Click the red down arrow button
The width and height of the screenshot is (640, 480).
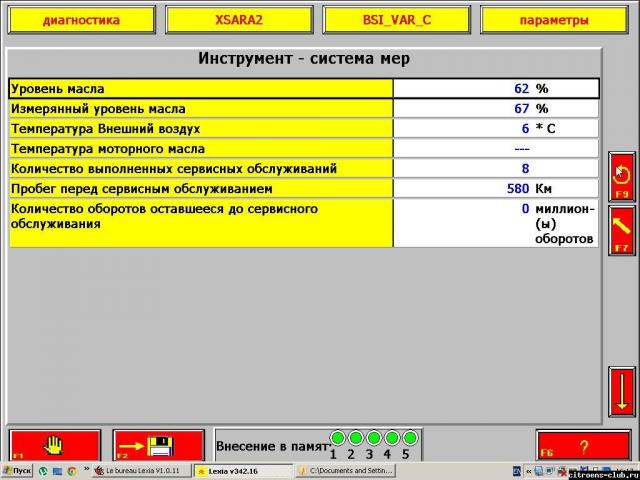pos(622,392)
